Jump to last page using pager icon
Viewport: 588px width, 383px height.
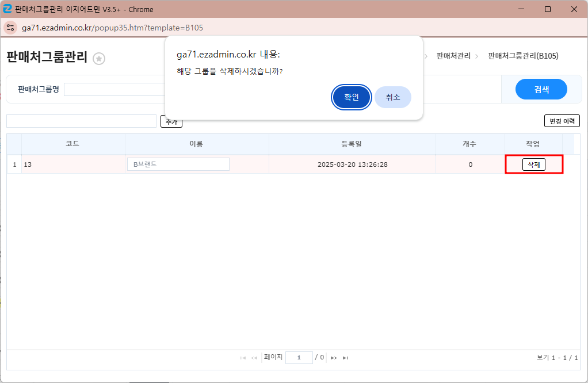coord(345,358)
